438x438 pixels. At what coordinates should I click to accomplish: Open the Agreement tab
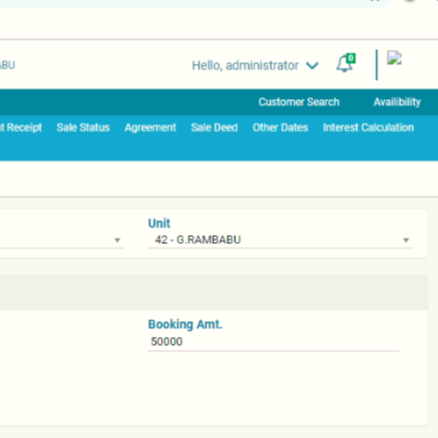150,128
